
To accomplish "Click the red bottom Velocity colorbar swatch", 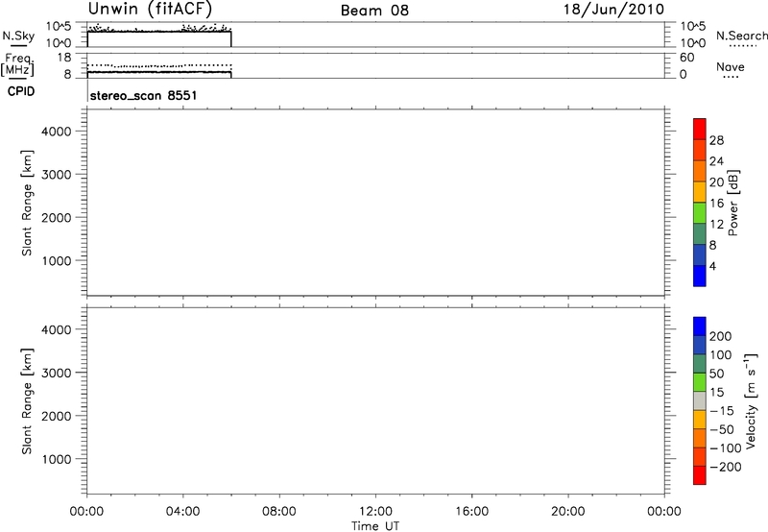I will (700, 475).
